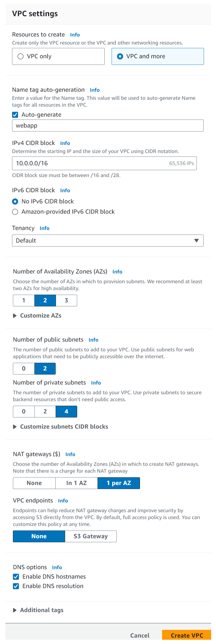Uncheck Enable DNS resolution checkbox
Viewport: 216px width, 644px height.
tap(16, 586)
